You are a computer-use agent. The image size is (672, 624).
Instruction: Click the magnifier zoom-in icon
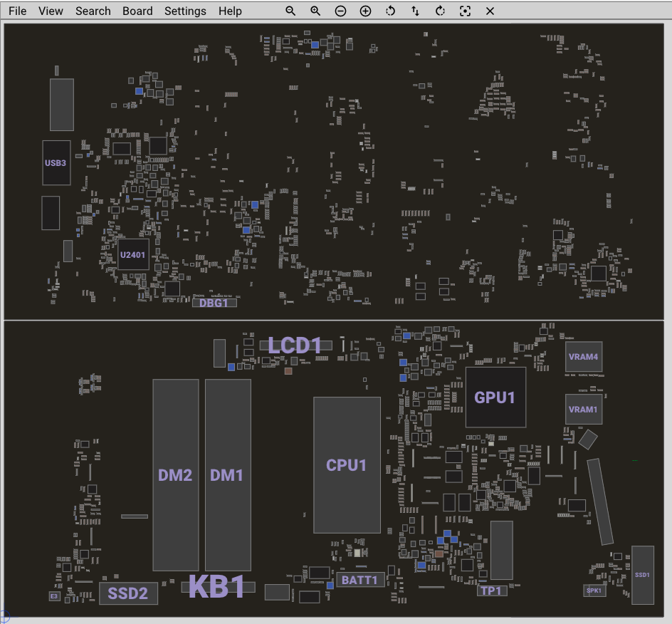[315, 11]
